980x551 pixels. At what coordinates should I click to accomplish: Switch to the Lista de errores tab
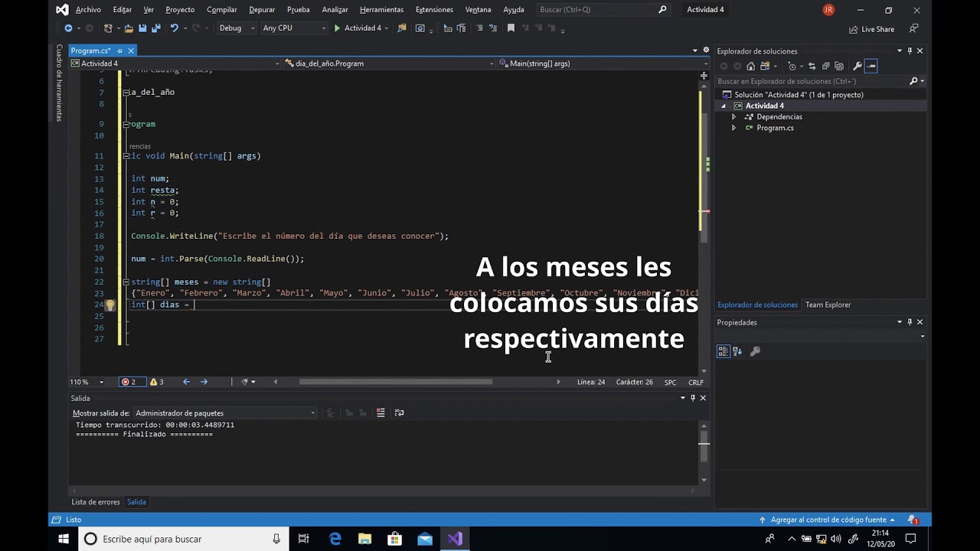point(96,502)
